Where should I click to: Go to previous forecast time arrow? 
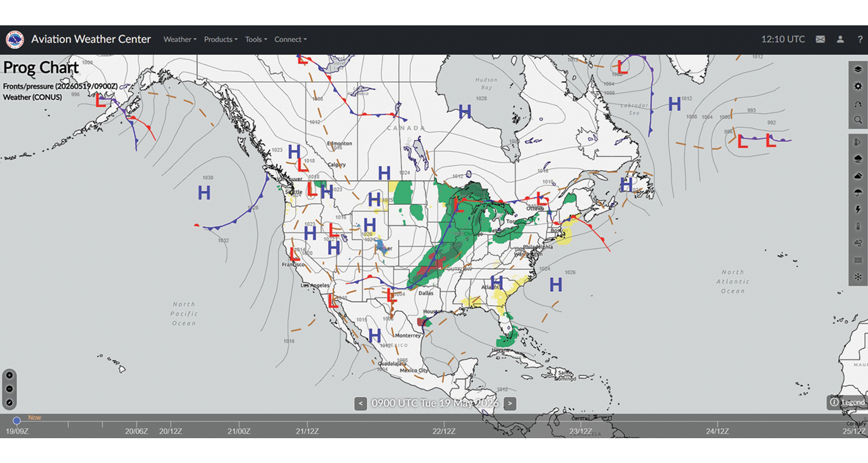[361, 403]
